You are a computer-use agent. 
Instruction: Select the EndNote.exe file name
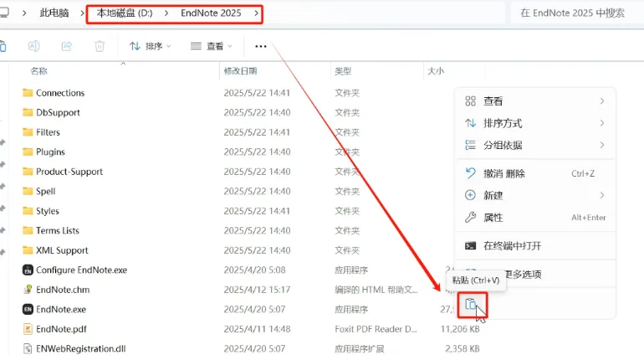coord(61,309)
